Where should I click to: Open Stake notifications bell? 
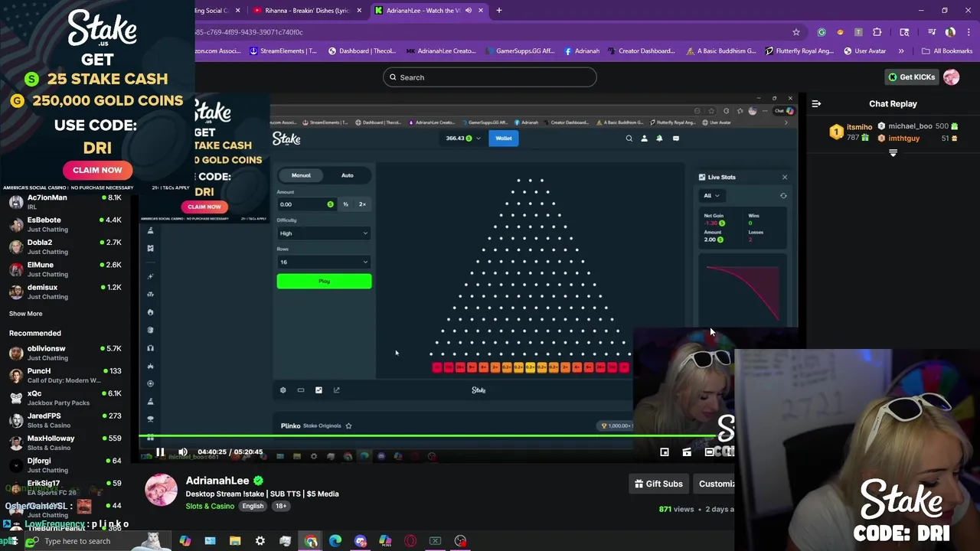pyautogui.click(x=659, y=139)
